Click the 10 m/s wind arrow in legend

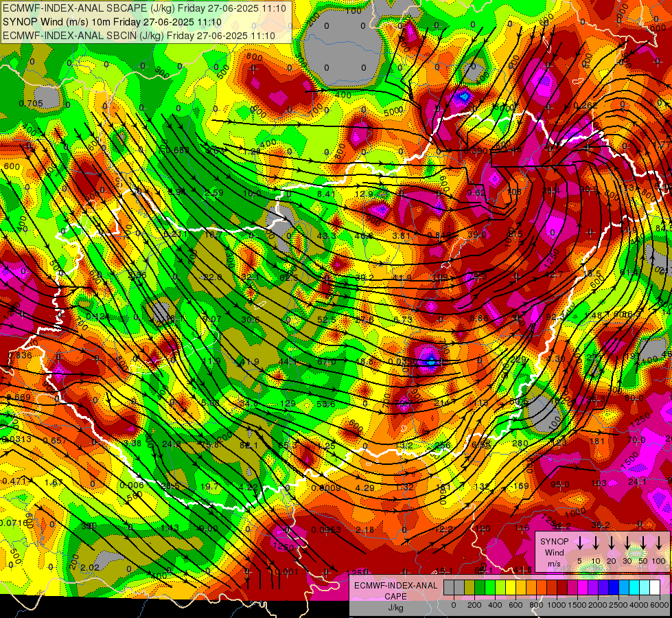point(596,542)
